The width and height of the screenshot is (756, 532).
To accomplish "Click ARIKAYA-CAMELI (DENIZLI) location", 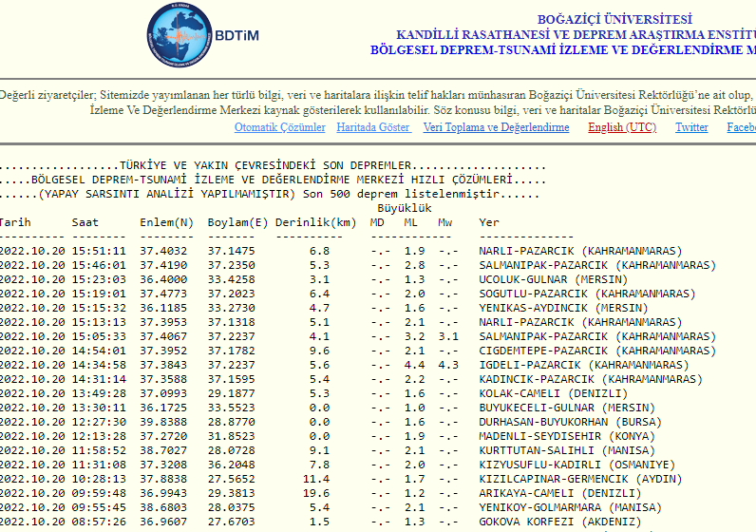I will [560, 493].
